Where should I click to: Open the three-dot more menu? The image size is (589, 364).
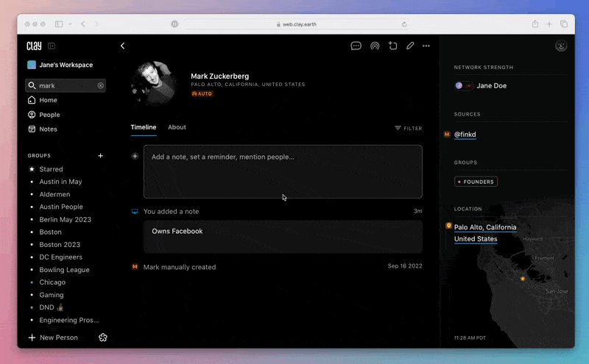click(426, 46)
